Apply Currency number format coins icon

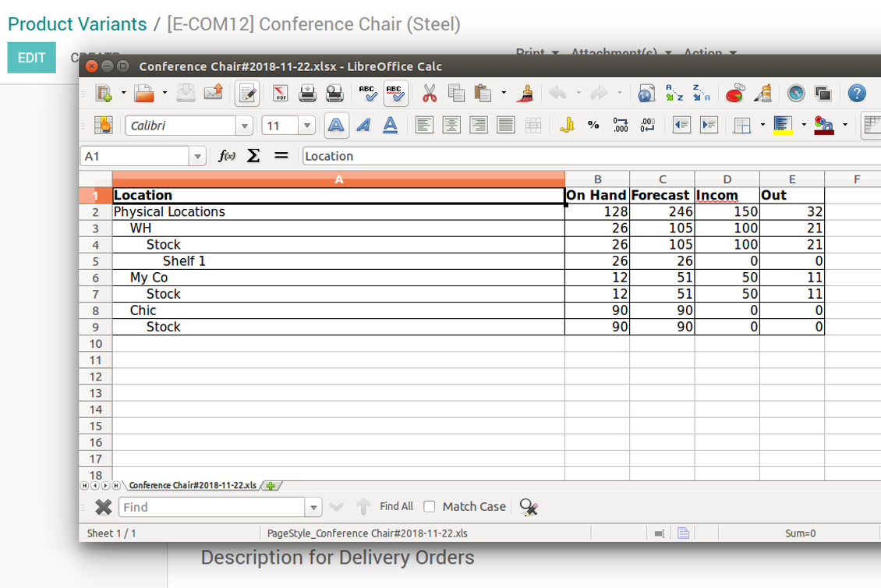pyautogui.click(x=566, y=125)
